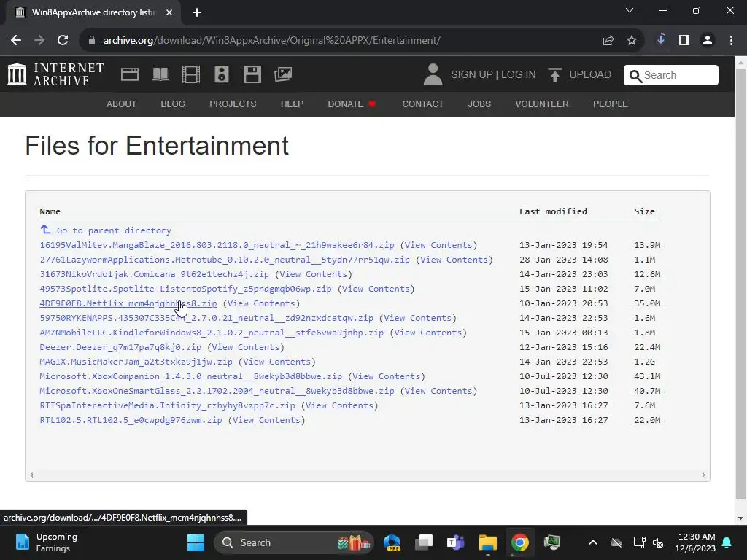The image size is (747, 560).
Task: Open the Texts book icon
Action: [x=160, y=75]
